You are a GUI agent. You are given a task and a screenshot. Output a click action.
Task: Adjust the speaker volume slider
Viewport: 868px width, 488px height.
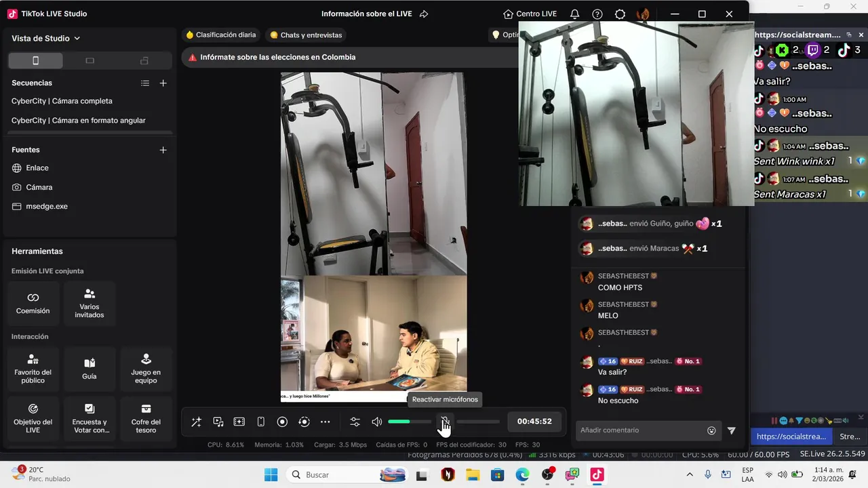point(410,422)
